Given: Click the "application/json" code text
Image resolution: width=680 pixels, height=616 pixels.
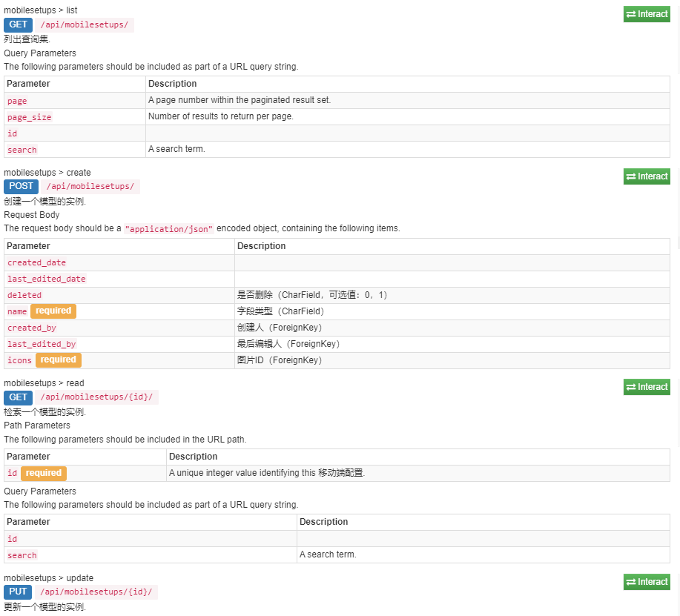Looking at the screenshot, I should (169, 229).
